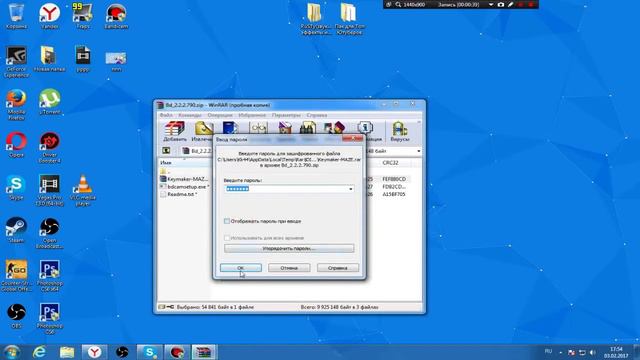Click the organize passwords button
This screenshot has height=360, width=640.
[x=289, y=248]
